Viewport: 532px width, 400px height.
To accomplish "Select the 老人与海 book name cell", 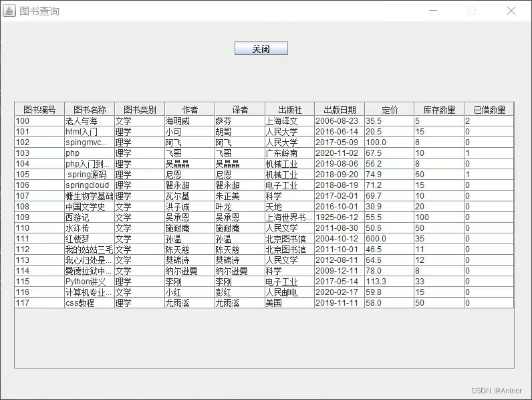I will (x=90, y=121).
